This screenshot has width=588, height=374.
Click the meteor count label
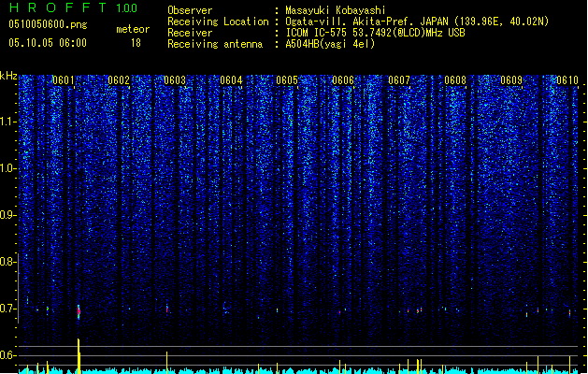(x=133, y=29)
